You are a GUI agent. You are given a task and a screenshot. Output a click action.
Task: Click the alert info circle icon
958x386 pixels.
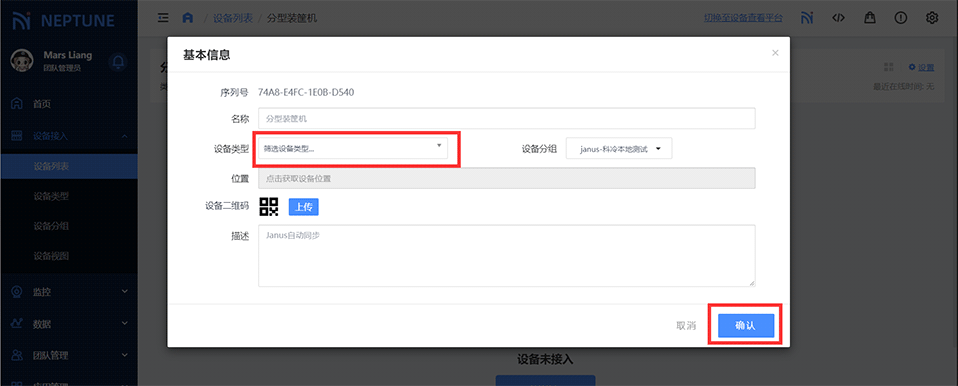pos(901,18)
